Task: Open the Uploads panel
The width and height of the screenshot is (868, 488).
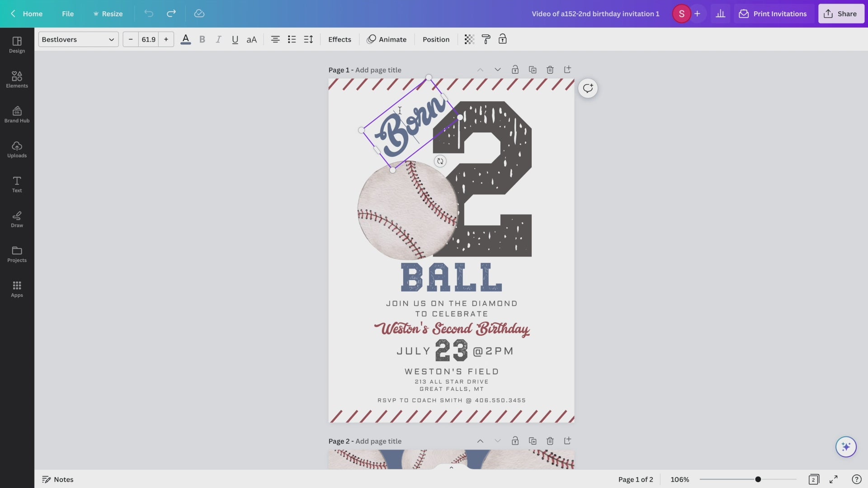Action: (17, 149)
